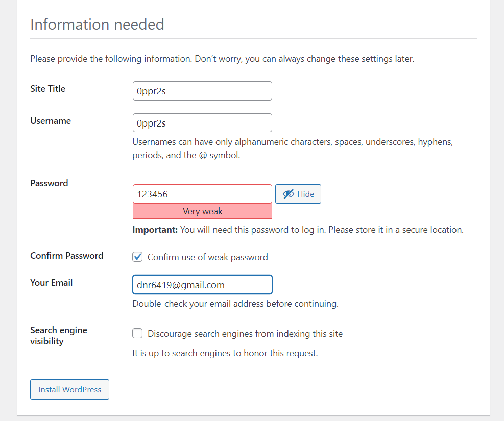Click the Install WordPress button
This screenshot has width=504, height=421.
click(x=70, y=389)
